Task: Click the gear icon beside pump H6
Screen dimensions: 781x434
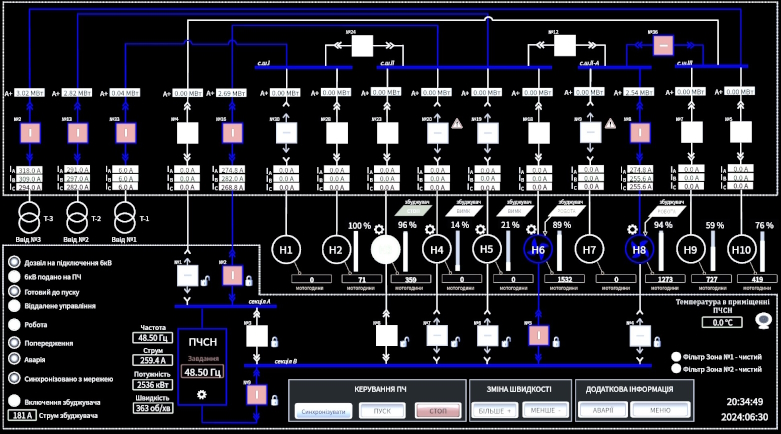Action: coord(531,229)
